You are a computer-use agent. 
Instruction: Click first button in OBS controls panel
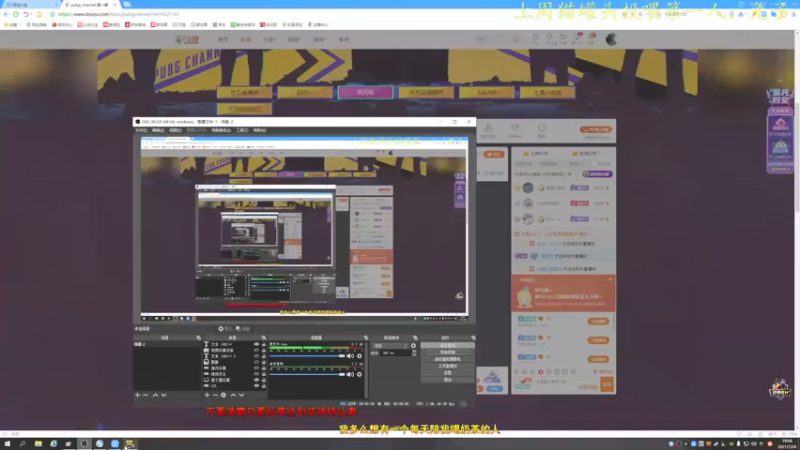(x=447, y=345)
